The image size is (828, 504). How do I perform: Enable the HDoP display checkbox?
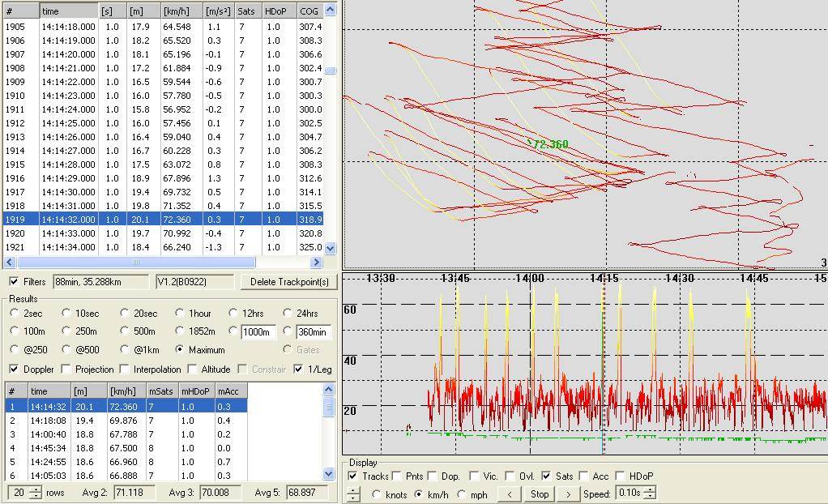pyautogui.click(x=621, y=476)
